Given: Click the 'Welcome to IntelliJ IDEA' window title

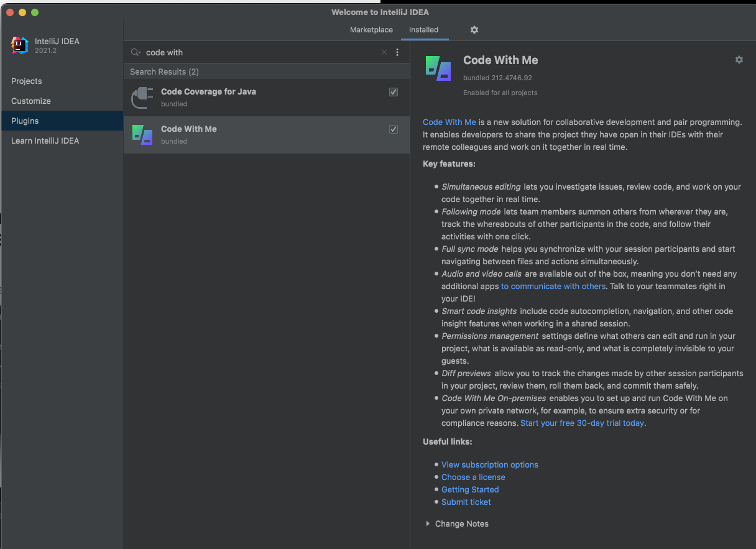Looking at the screenshot, I should coord(380,12).
